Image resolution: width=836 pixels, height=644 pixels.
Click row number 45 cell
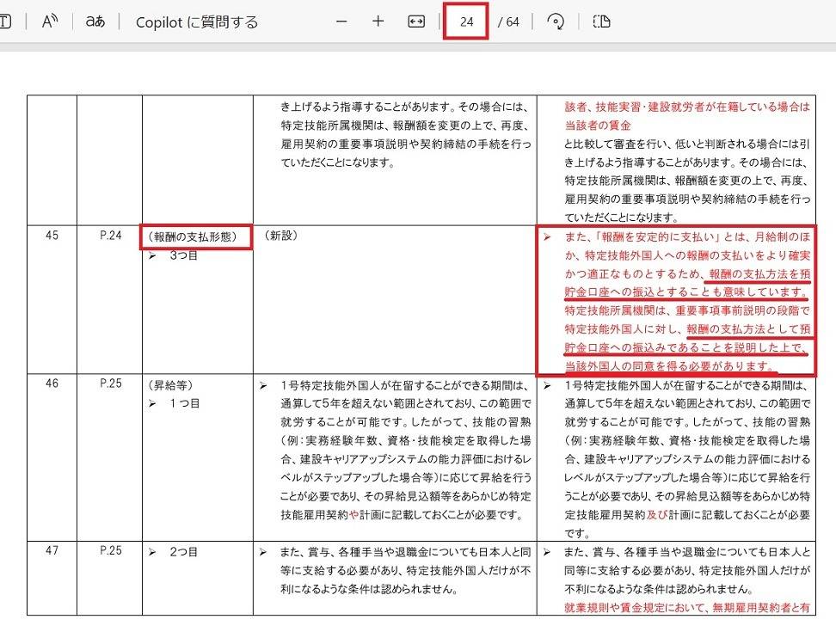52,236
